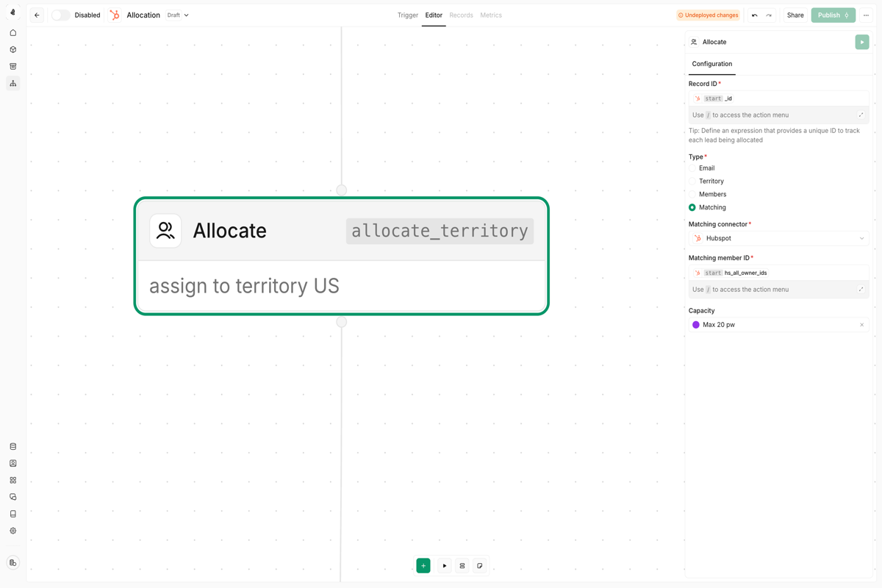Click the redo arrow icon
The image size is (882, 588).
(x=769, y=15)
